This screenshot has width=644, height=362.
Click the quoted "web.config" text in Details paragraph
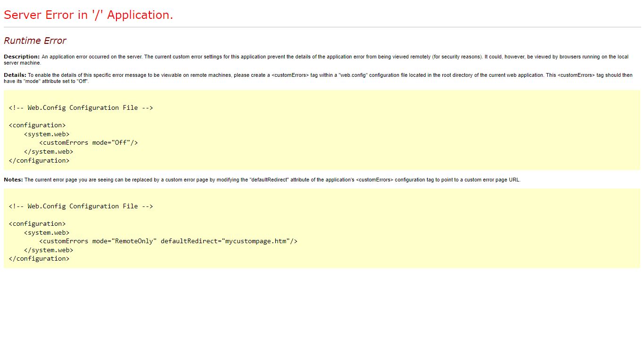tap(353, 75)
